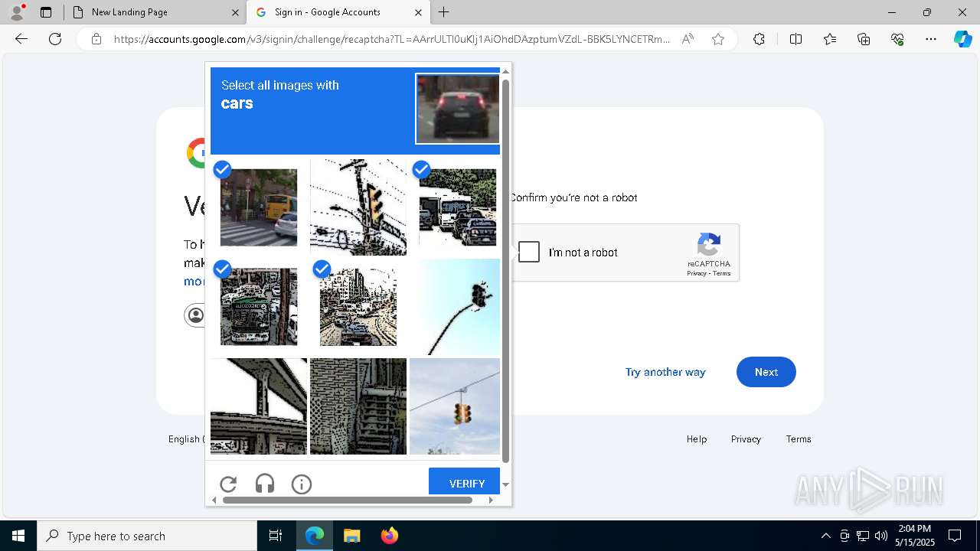The image size is (980, 551).
Task: View site information lock icon
Action: coord(96,39)
